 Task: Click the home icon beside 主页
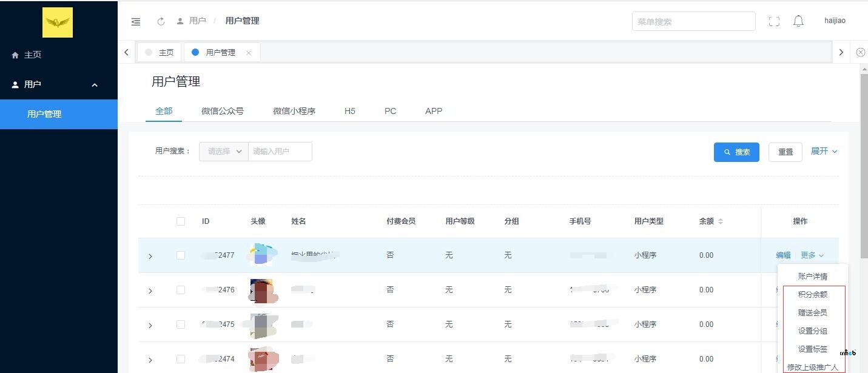(16, 55)
